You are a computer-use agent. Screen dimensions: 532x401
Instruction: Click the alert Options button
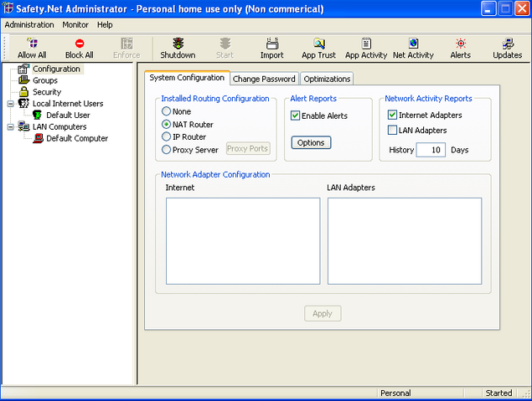[311, 142]
